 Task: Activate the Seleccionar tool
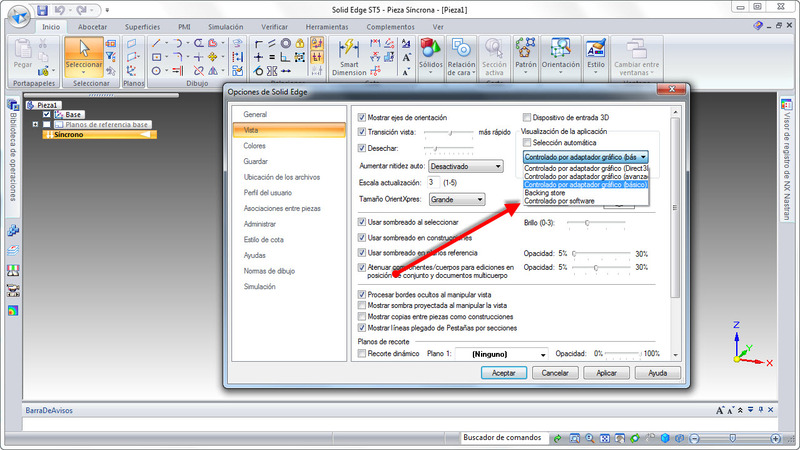tap(84, 56)
